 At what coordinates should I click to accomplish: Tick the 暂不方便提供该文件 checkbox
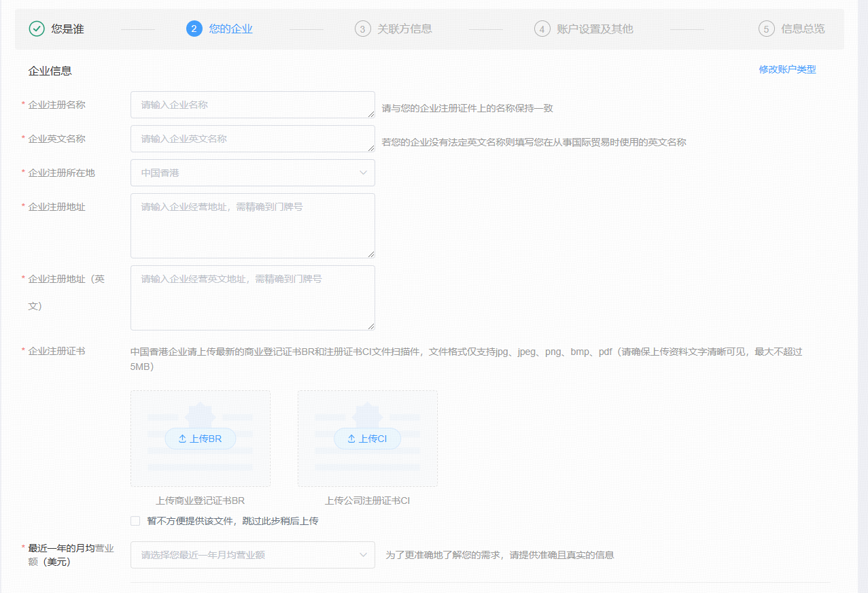pos(135,521)
